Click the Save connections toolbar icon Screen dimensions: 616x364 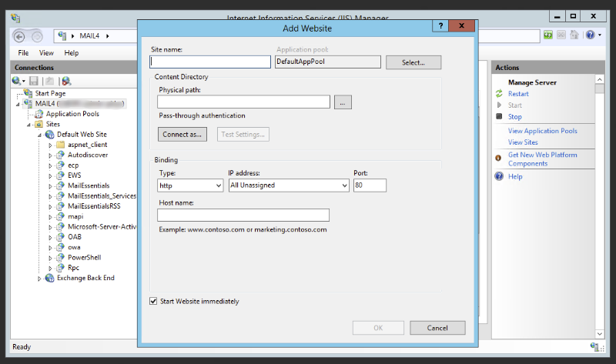click(34, 81)
